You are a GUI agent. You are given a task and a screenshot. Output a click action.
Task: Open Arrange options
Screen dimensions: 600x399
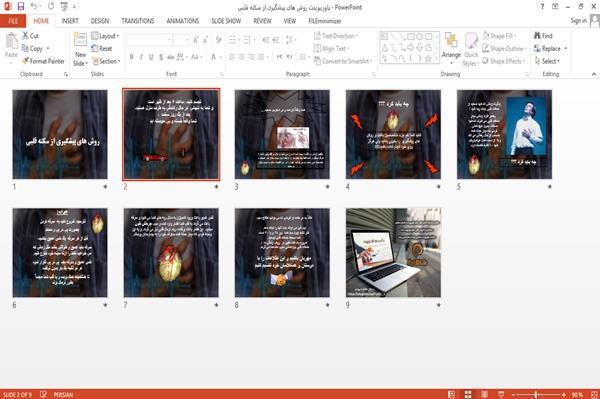pyautogui.click(x=451, y=49)
